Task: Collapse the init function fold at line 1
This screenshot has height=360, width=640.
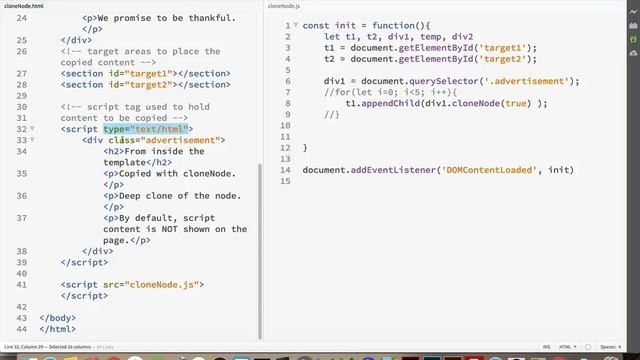Action: pyautogui.click(x=296, y=25)
